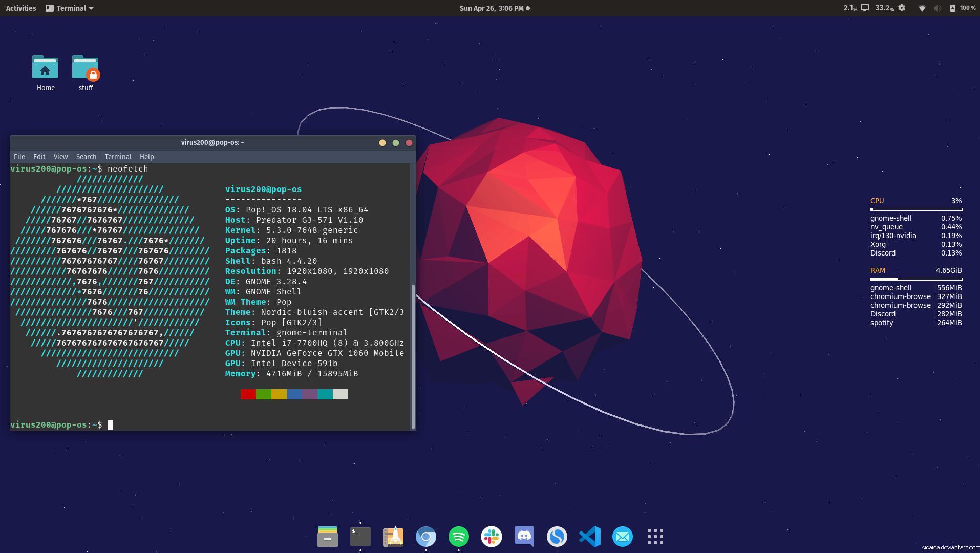Click the red color swatch in neofetch output
Viewport: 980px width, 553px height.
(247, 394)
